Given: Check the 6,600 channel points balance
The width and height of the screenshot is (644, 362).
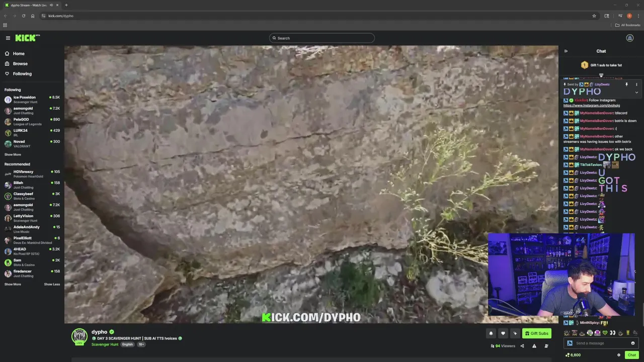Looking at the screenshot, I should pyautogui.click(x=573, y=355).
